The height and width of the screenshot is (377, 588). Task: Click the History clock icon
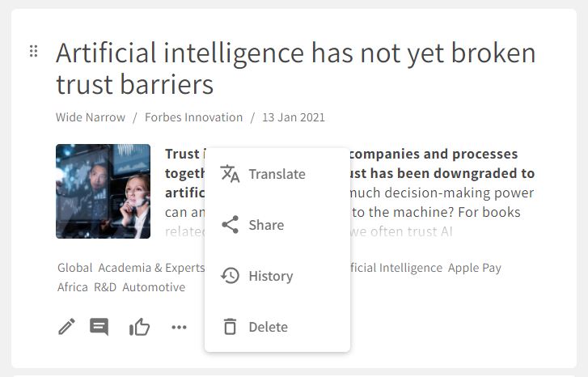point(231,276)
